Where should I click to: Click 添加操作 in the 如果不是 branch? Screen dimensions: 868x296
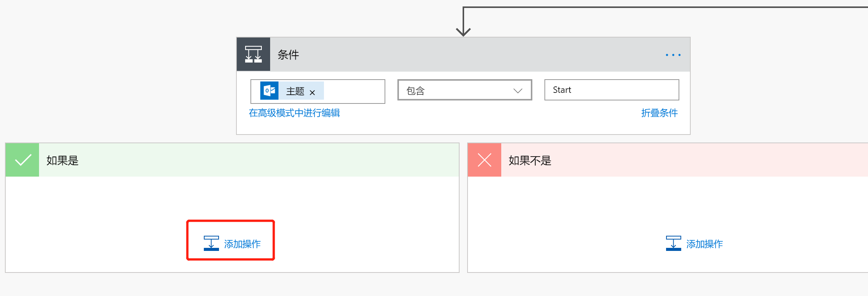click(705, 244)
